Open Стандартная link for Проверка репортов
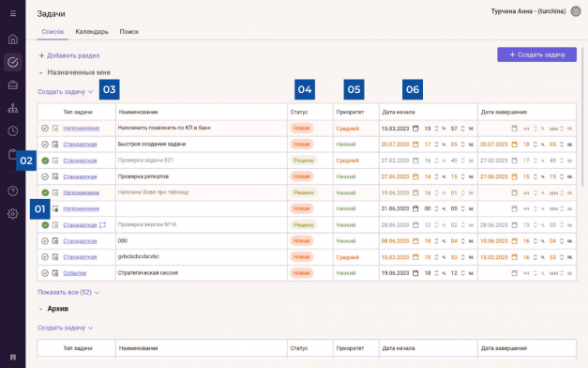588x368 pixels. point(80,176)
